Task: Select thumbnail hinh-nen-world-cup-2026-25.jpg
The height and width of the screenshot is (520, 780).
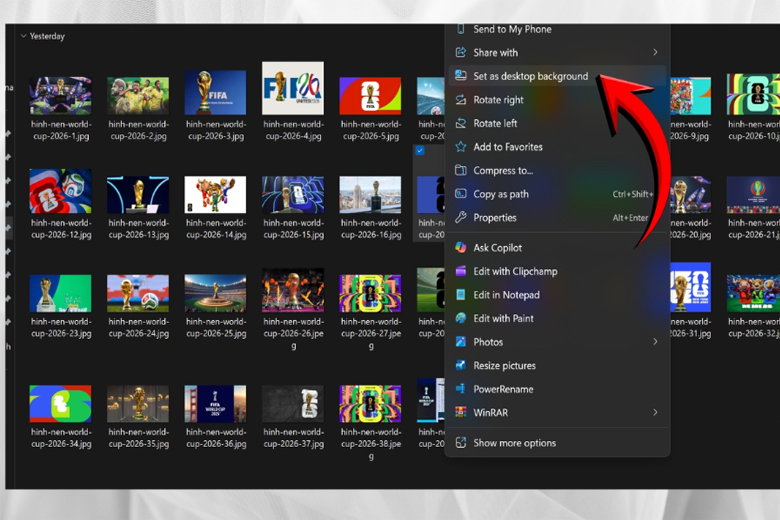Action: [x=215, y=293]
